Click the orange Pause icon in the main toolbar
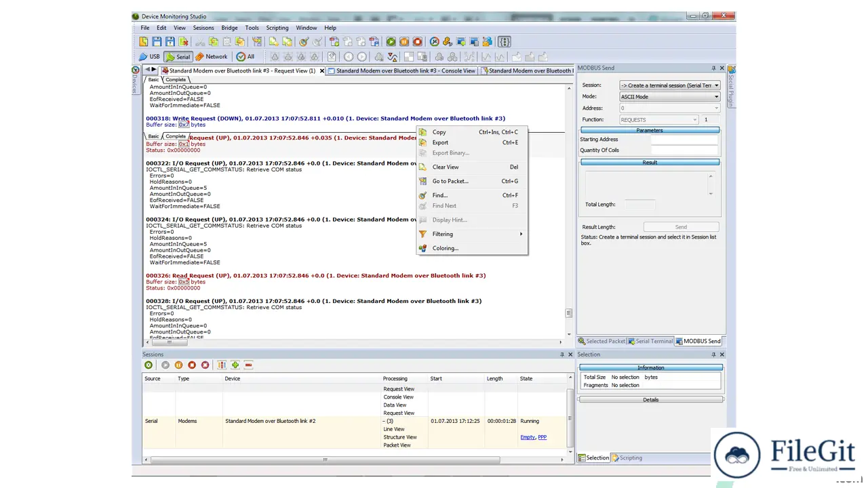The image size is (868, 488). click(404, 41)
